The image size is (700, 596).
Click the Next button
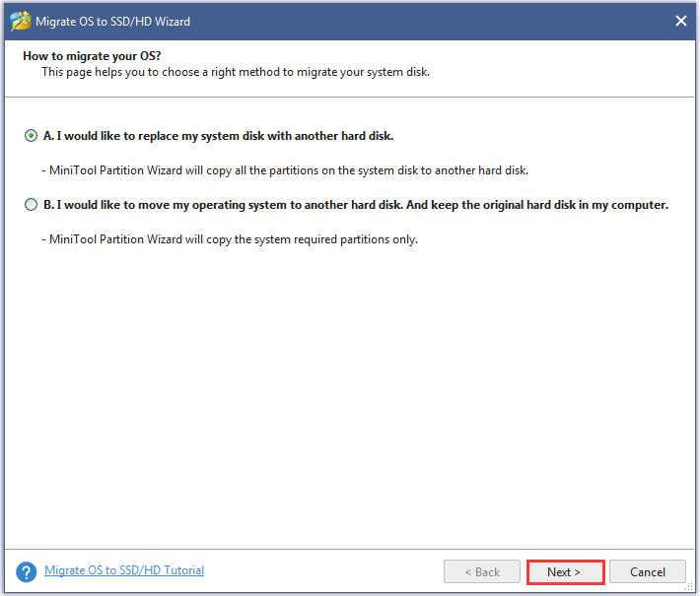[566, 572]
